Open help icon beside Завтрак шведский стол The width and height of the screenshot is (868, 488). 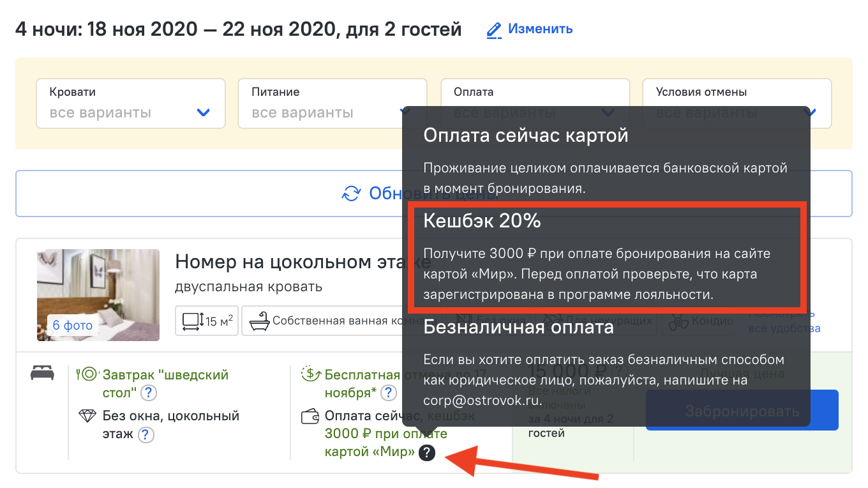tap(149, 392)
